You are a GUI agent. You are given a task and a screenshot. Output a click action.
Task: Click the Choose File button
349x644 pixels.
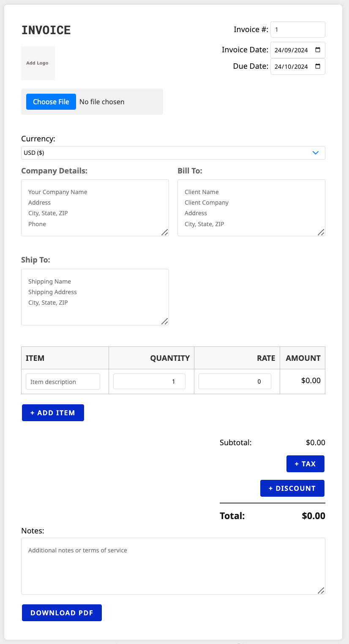tap(51, 102)
